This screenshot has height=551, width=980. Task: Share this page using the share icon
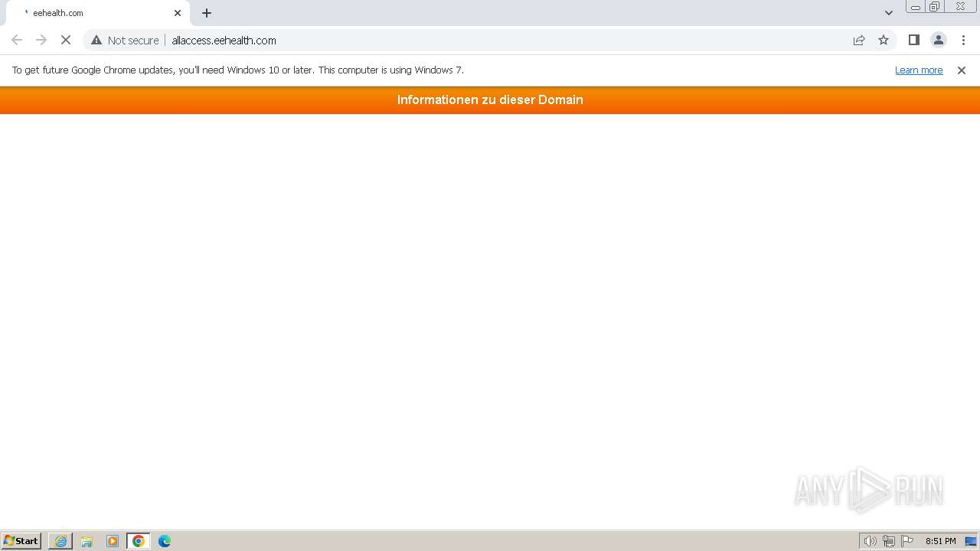coord(859,40)
